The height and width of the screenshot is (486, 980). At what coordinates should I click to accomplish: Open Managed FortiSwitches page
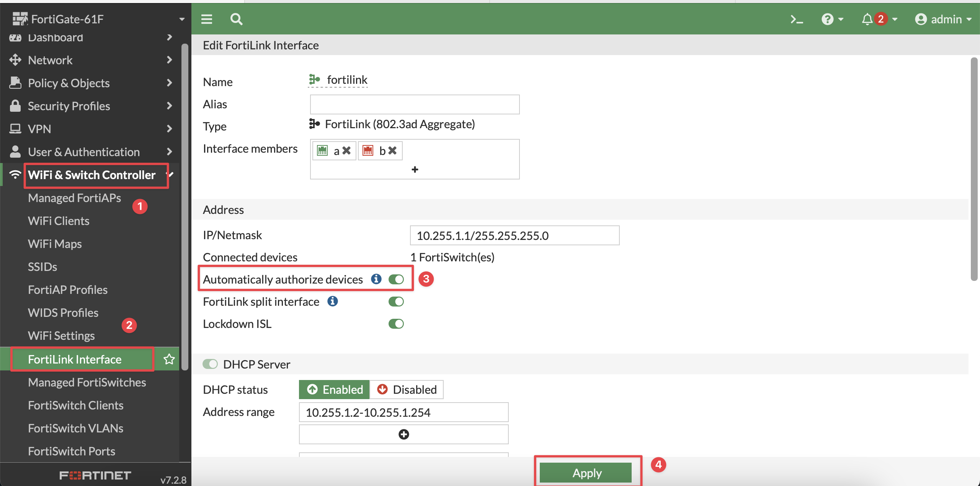[87, 382]
